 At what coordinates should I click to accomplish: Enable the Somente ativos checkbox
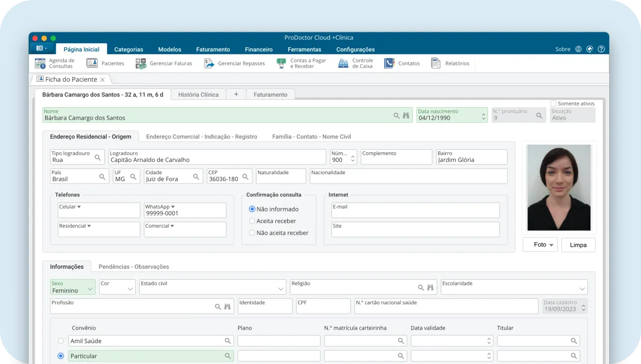point(554,103)
